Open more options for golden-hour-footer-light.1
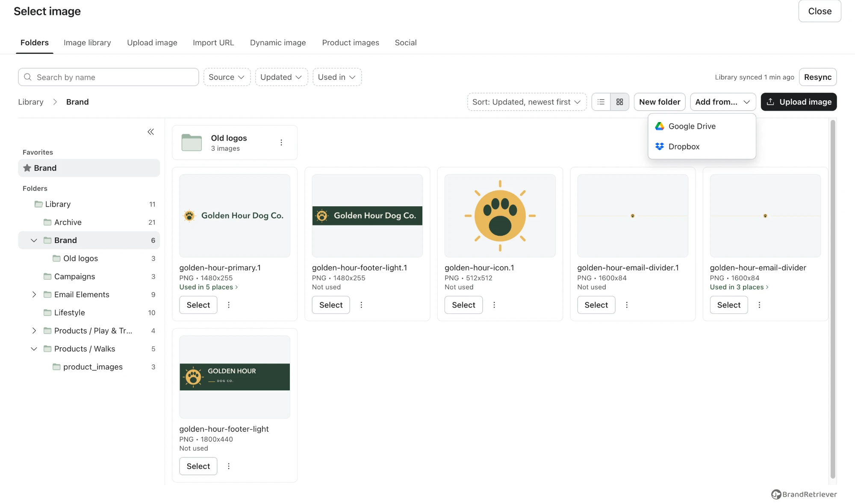The image size is (855, 504). [361, 305]
